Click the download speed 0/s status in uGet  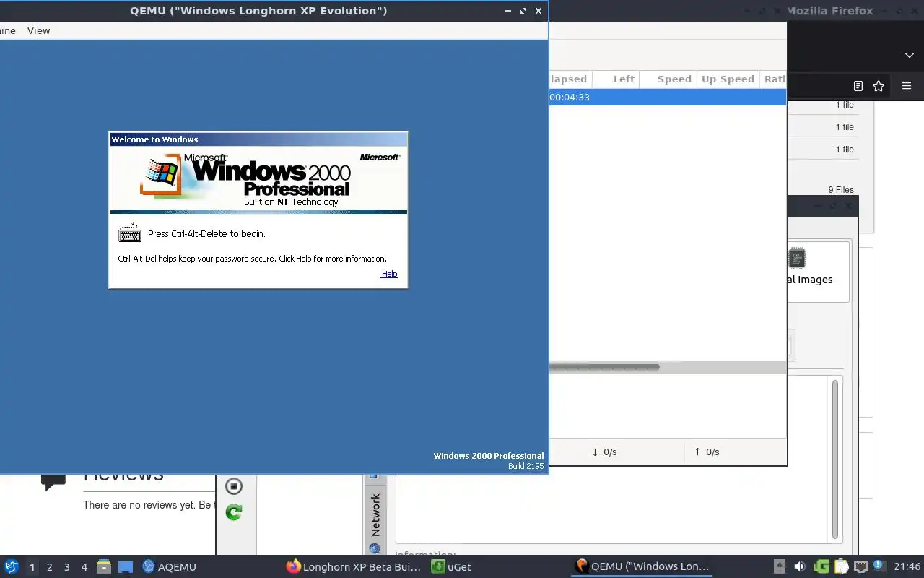[604, 452]
